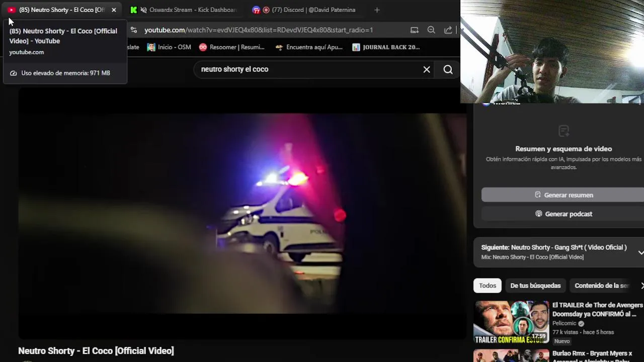
Task: Open 'El TRAILER de Thor de Avengers Doomsday' title
Action: pos(598,309)
